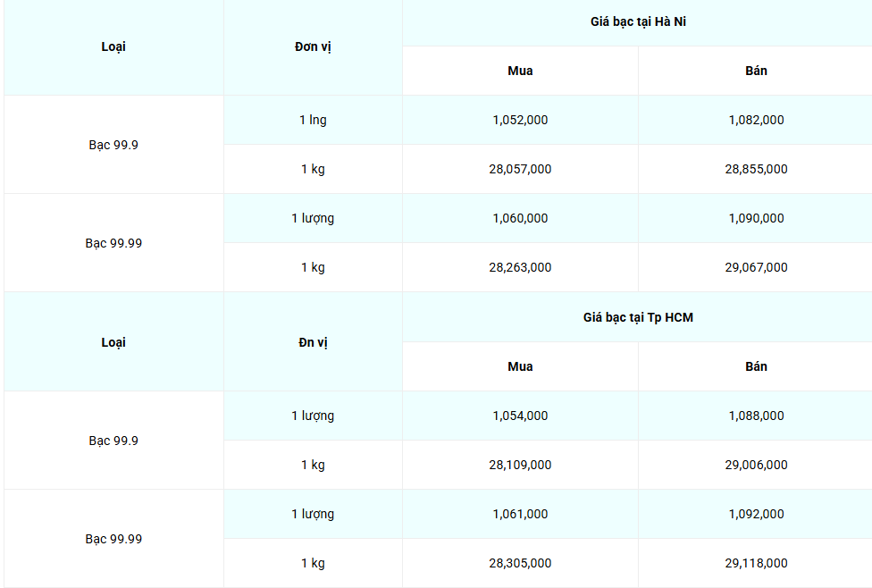Screen dimensions: 872x588
Task: Select the 28,305,000 buy price cell
Action: point(520,563)
